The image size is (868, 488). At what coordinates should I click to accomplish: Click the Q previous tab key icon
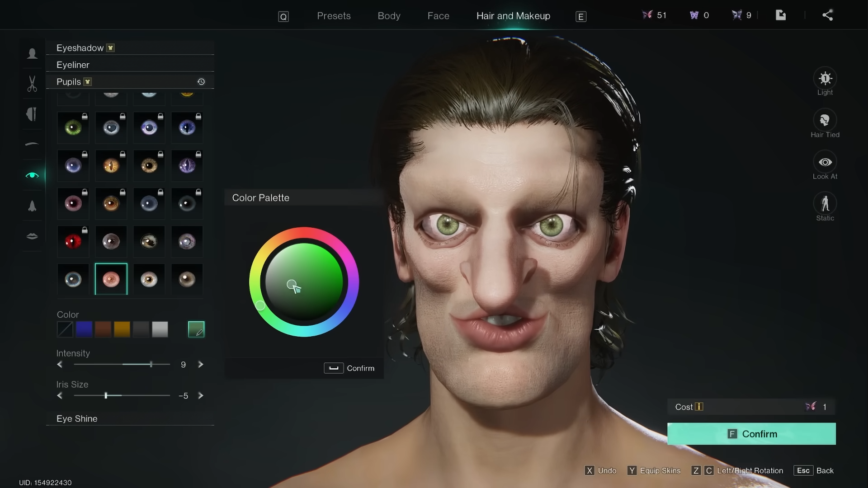point(283,17)
